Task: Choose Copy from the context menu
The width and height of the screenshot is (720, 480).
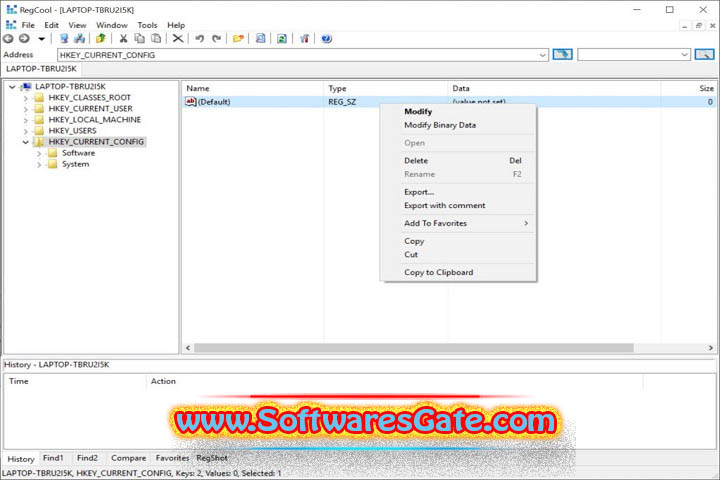Action: coord(458,241)
